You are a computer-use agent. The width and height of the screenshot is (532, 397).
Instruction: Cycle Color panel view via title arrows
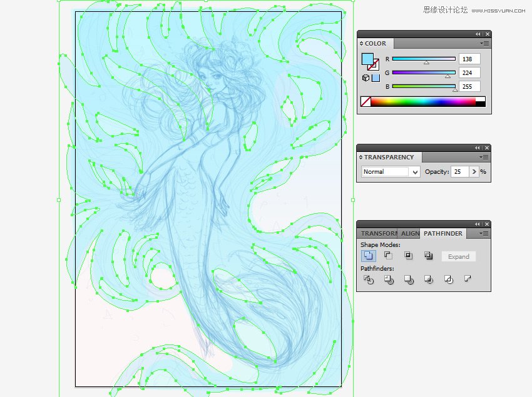(x=362, y=43)
